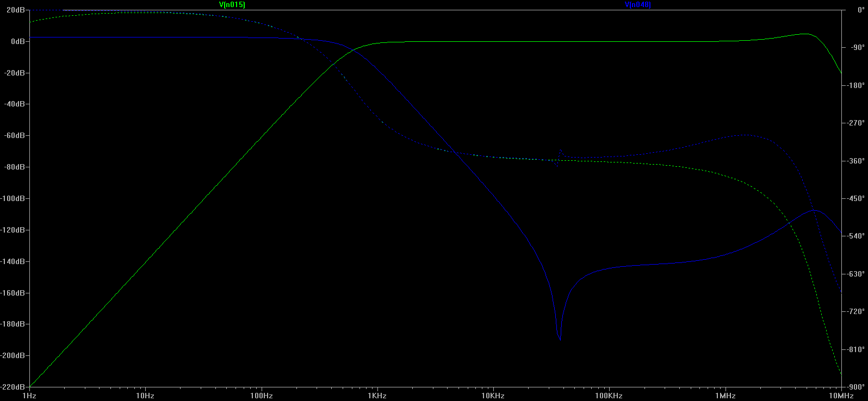Click the -100dB magnitude axis label
This screenshot has width=868, height=401.
pos(13,198)
